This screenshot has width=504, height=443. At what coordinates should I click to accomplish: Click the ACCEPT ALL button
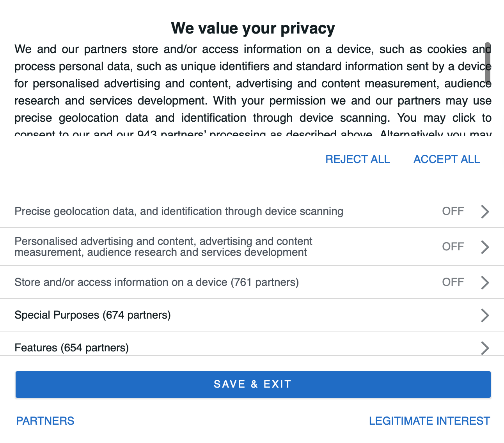[x=447, y=159]
